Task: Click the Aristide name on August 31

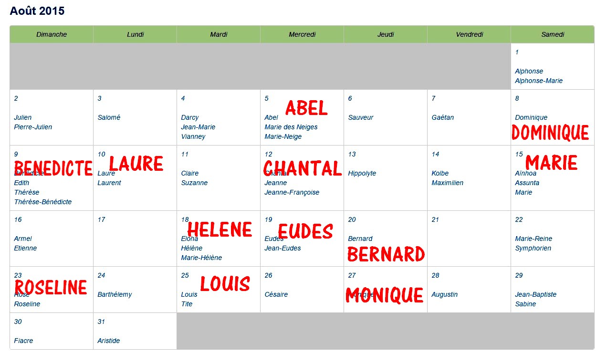Action: (109, 341)
